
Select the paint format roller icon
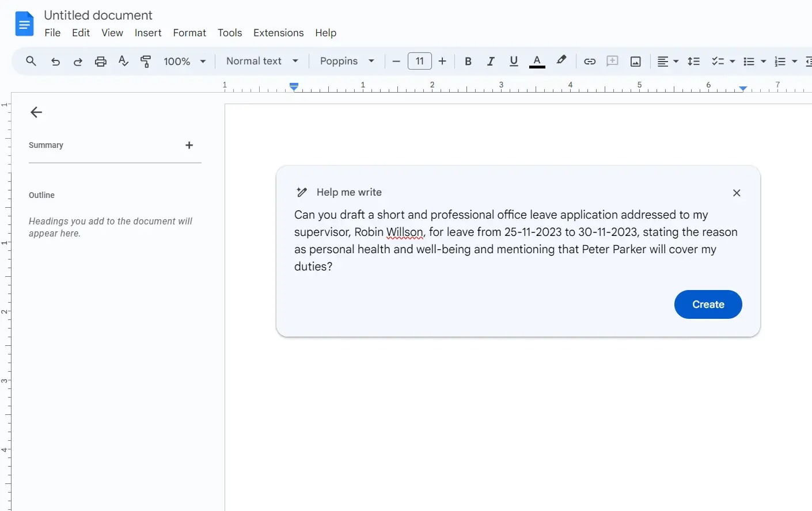[146, 62]
